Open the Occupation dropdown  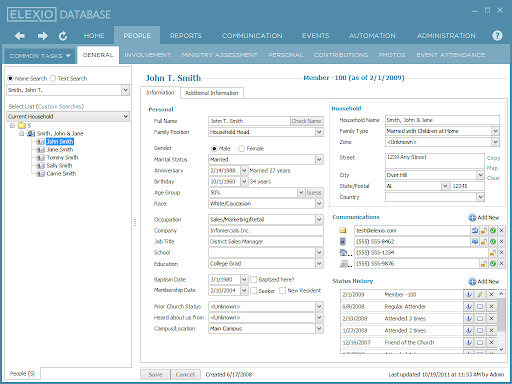[x=319, y=219]
